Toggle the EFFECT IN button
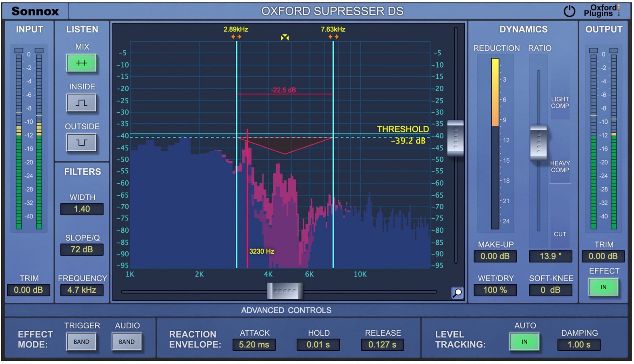 (603, 287)
